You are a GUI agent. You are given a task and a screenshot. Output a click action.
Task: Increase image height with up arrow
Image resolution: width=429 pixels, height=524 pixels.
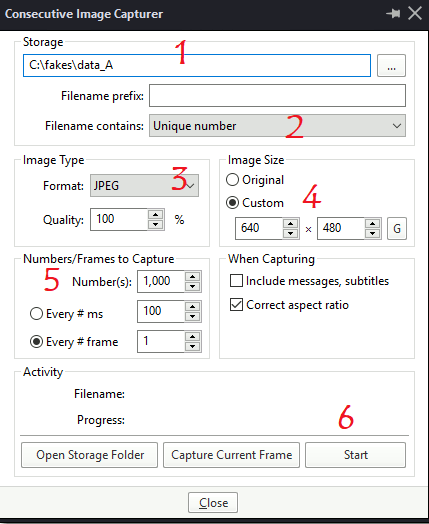[373, 224]
